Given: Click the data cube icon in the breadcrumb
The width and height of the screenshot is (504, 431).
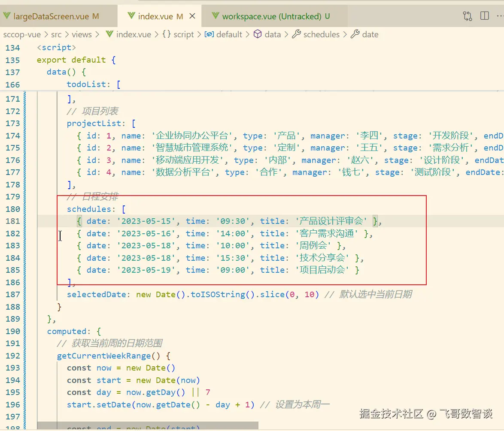Looking at the screenshot, I should (x=258, y=34).
